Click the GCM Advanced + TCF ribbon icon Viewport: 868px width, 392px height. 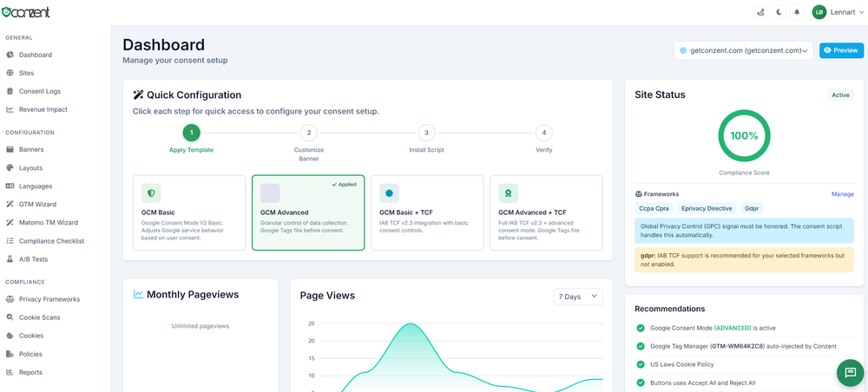[x=508, y=193]
